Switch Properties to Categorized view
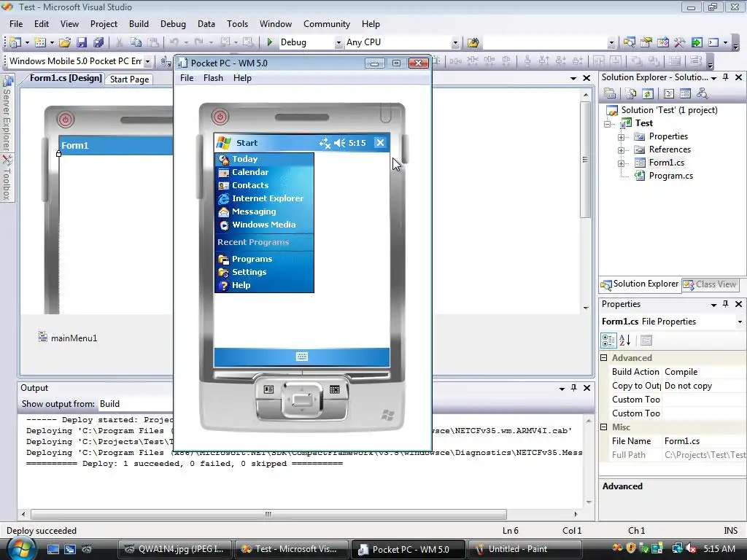The image size is (747, 560). coord(608,341)
